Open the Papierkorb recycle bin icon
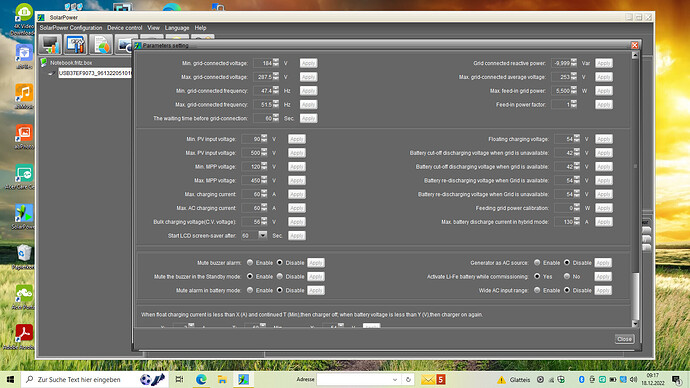690x388 pixels. pyautogui.click(x=24, y=253)
